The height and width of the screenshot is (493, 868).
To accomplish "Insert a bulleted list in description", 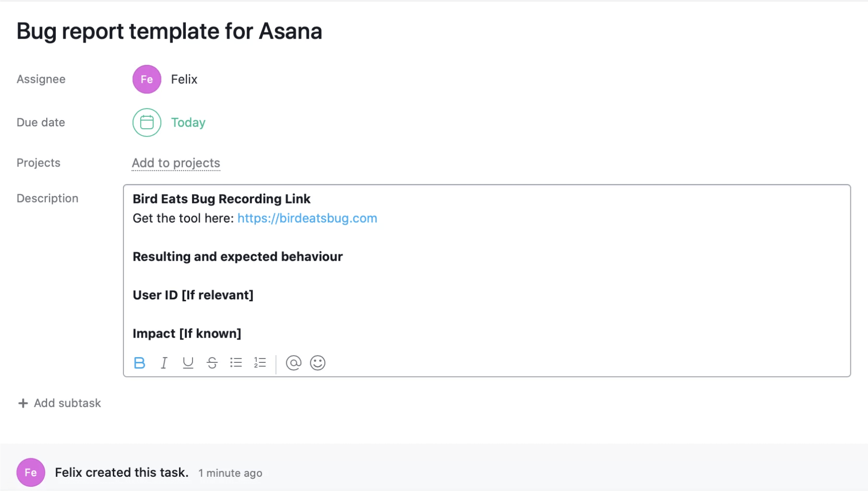I will [236, 363].
